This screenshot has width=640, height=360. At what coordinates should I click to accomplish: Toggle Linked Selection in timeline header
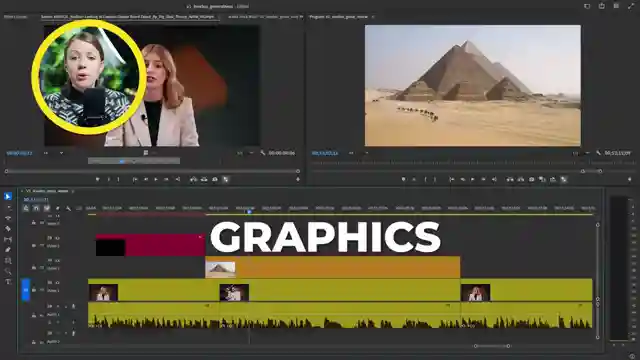point(47,208)
